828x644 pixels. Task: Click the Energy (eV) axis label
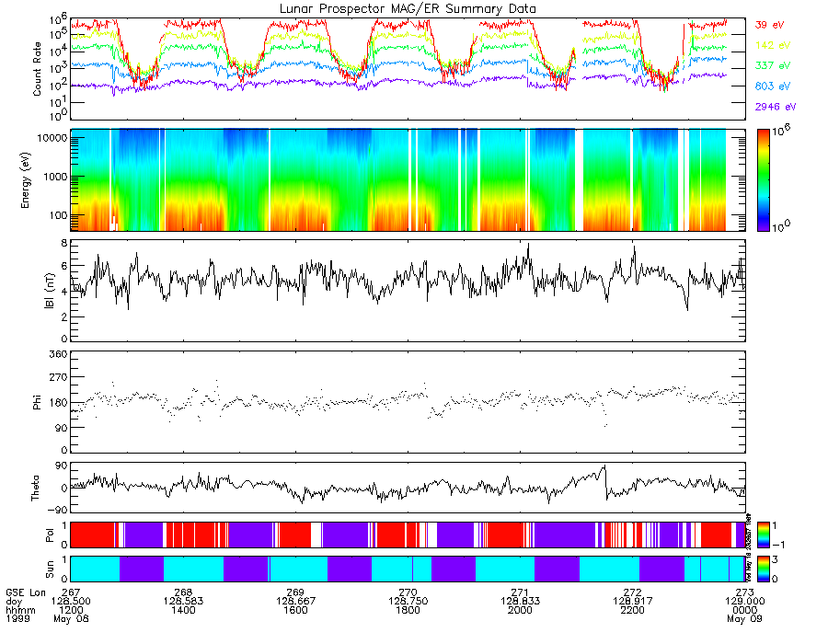coord(25,180)
